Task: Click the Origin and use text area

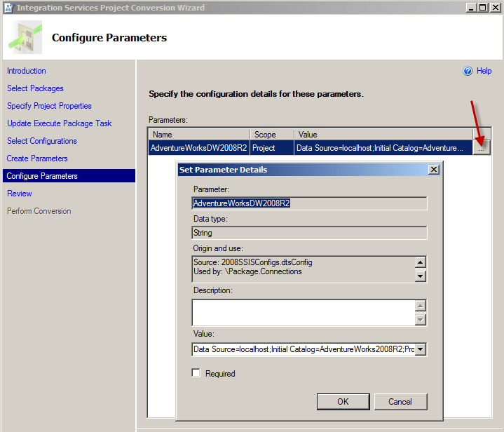Action: pos(304,269)
